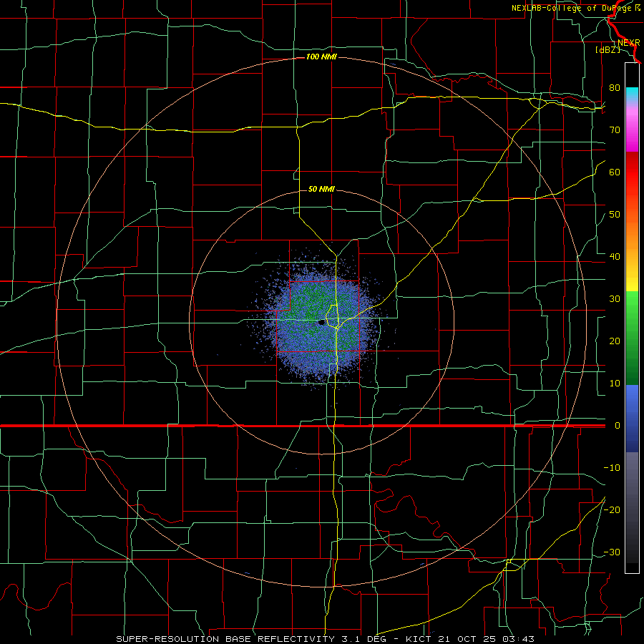Click the 80 value on the dBZ scale

615,88
